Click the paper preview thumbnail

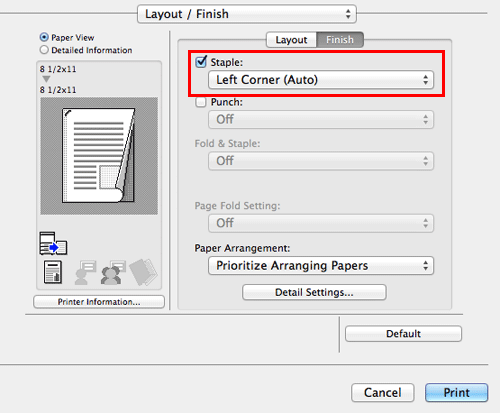click(99, 156)
